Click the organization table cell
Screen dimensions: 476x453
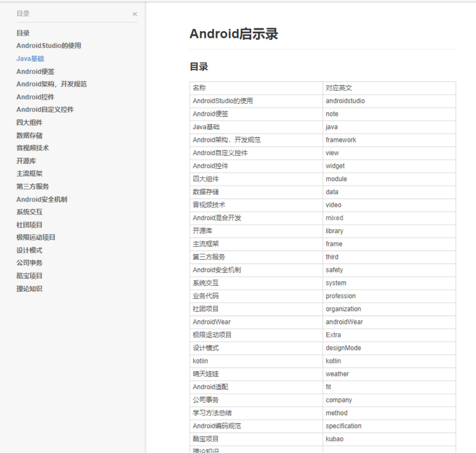click(x=389, y=309)
